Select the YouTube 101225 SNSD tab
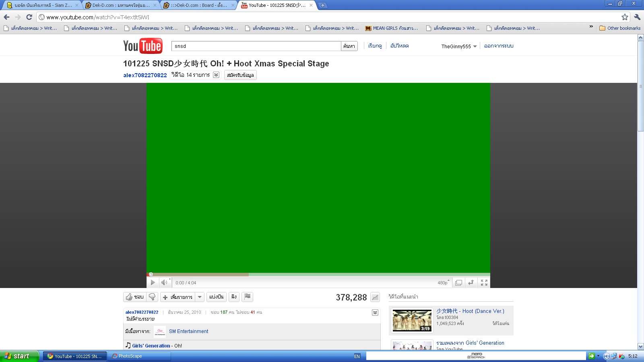This screenshot has height=362, width=644. pyautogui.click(x=277, y=5)
